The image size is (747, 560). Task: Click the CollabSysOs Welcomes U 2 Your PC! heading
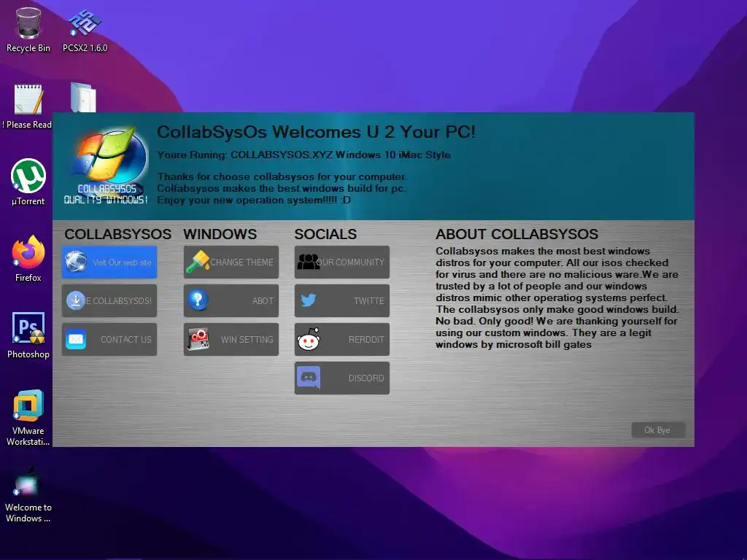point(316,132)
